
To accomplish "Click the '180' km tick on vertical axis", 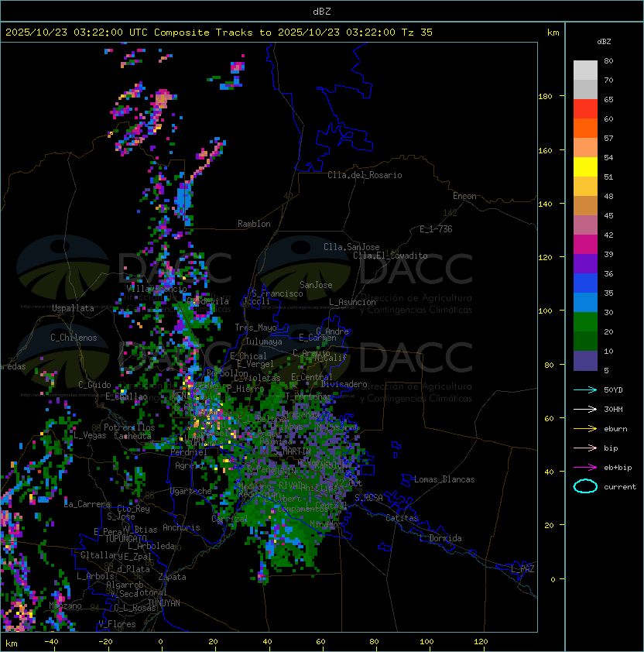I will pyautogui.click(x=545, y=97).
